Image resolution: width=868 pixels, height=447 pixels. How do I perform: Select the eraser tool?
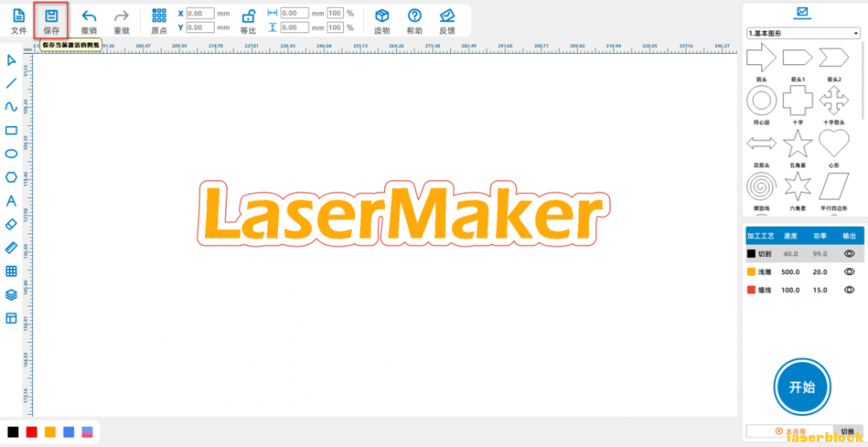[x=11, y=224]
